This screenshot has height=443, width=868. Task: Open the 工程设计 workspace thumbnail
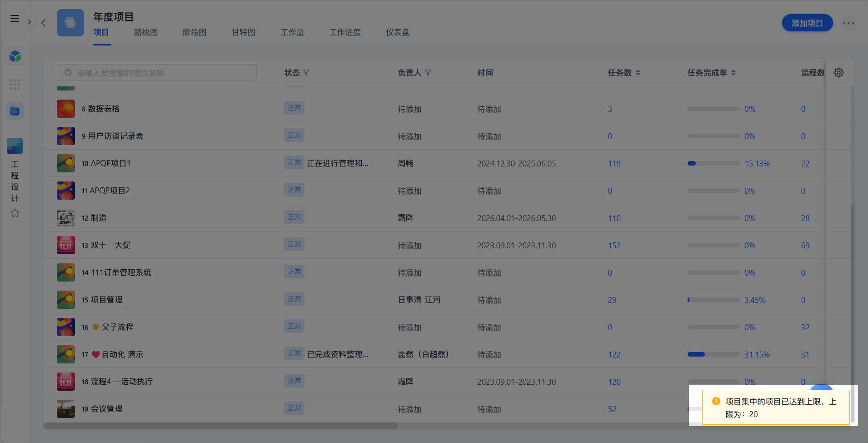tap(15, 146)
